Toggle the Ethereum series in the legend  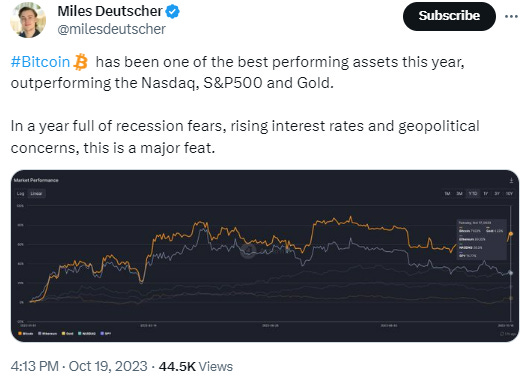tap(47, 333)
